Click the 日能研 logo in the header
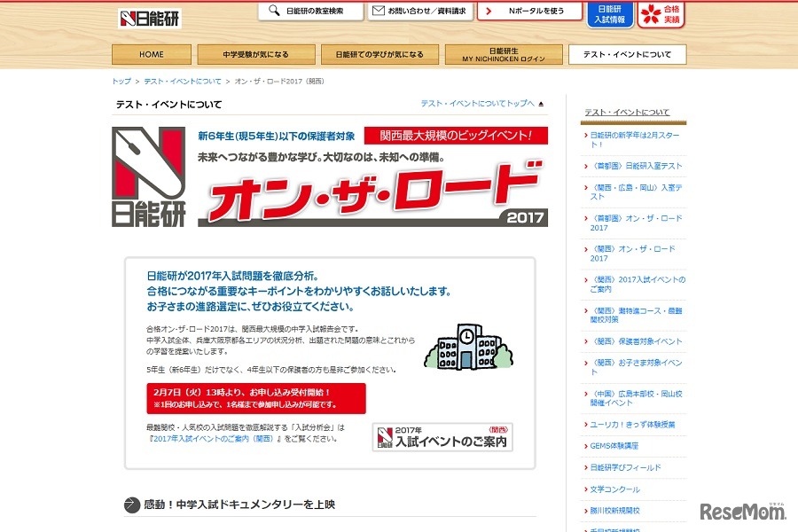Screen dimensions: 798x532 pyautogui.click(x=149, y=19)
